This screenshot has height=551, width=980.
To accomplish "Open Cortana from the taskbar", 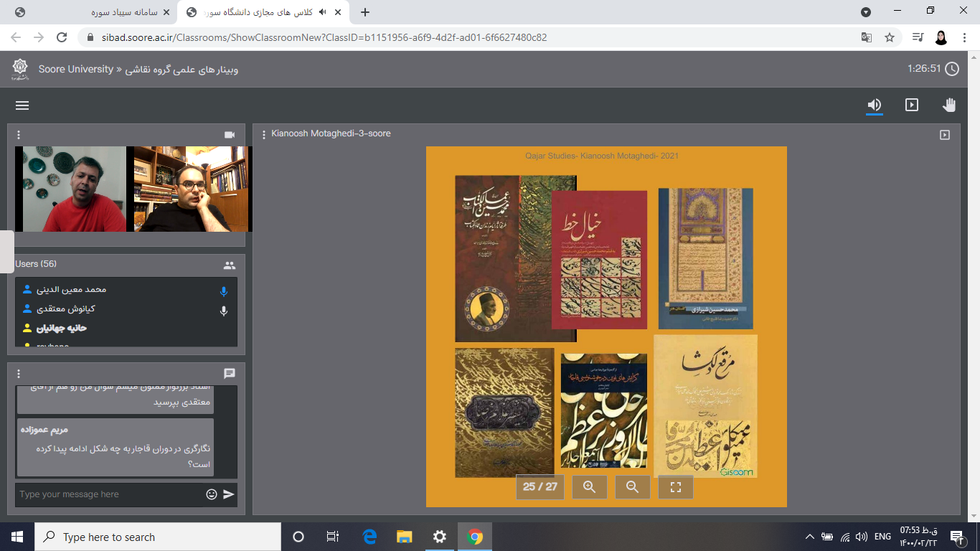I will tap(298, 537).
